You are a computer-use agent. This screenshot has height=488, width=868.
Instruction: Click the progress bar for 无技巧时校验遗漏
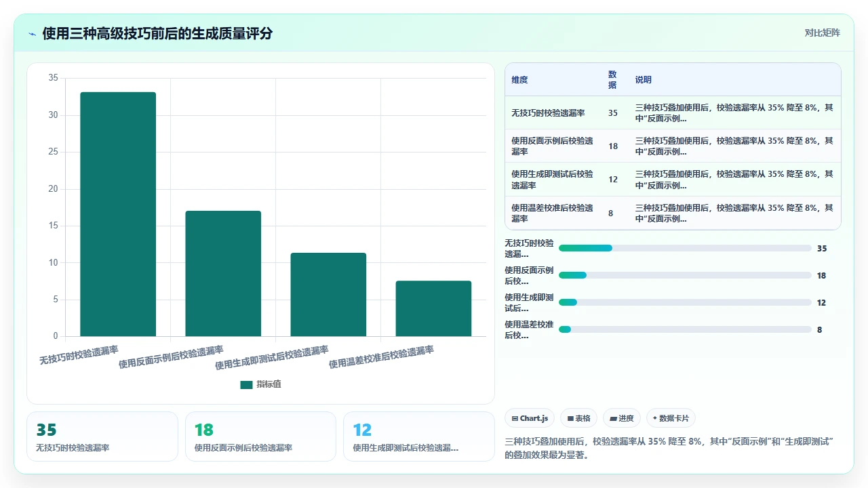pyautogui.click(x=685, y=248)
